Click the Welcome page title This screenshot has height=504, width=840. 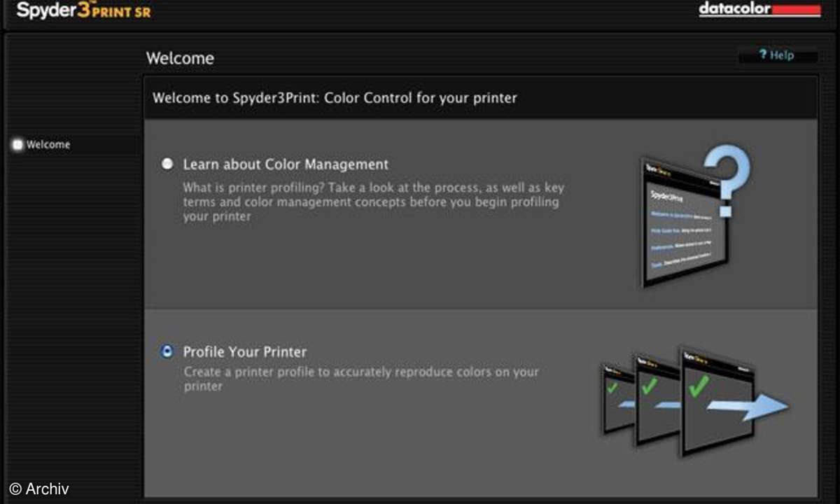click(179, 58)
